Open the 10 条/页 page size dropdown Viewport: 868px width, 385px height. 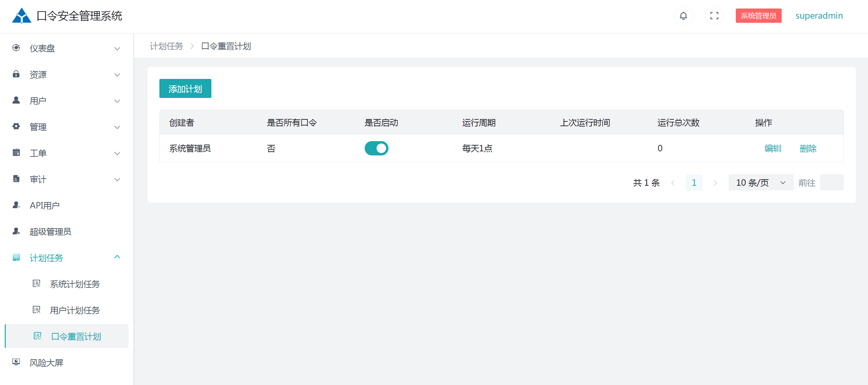point(761,183)
